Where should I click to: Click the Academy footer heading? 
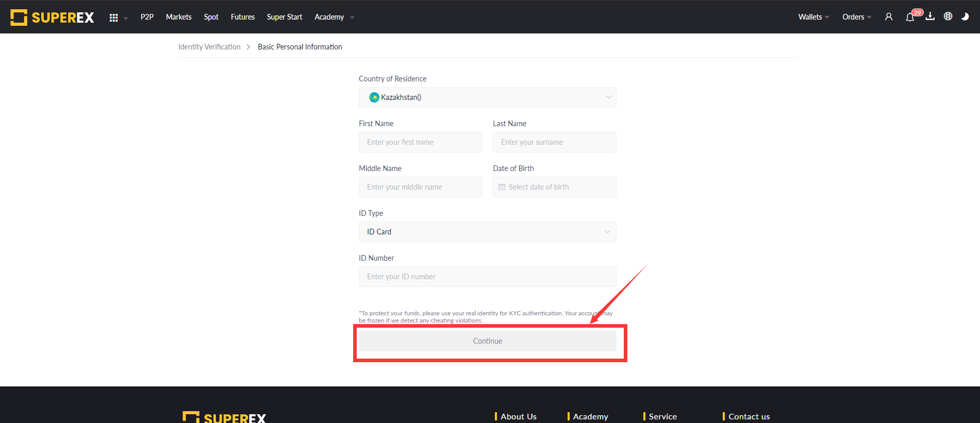[x=591, y=416]
